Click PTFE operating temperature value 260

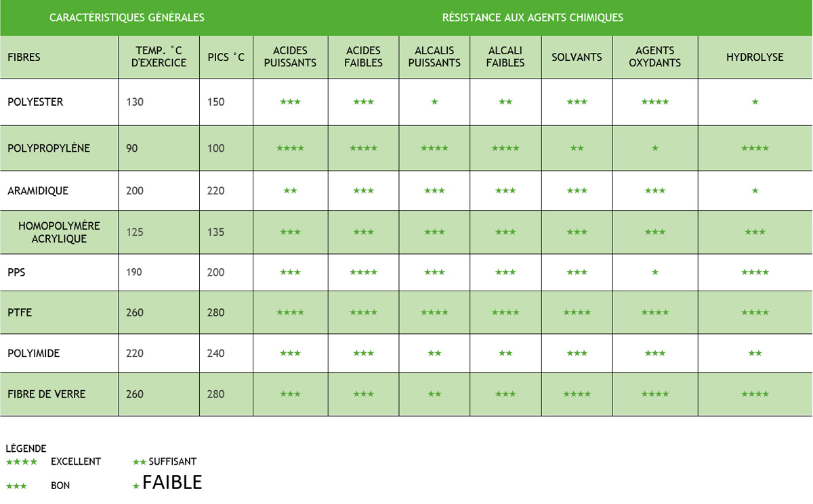coord(135,313)
